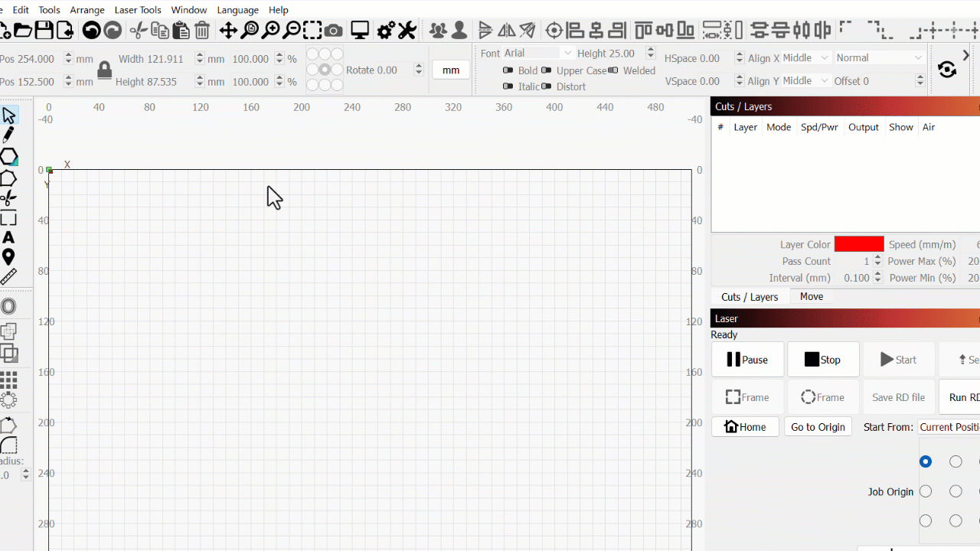Open the Start From dropdown
The image size is (980, 551).
click(x=949, y=427)
